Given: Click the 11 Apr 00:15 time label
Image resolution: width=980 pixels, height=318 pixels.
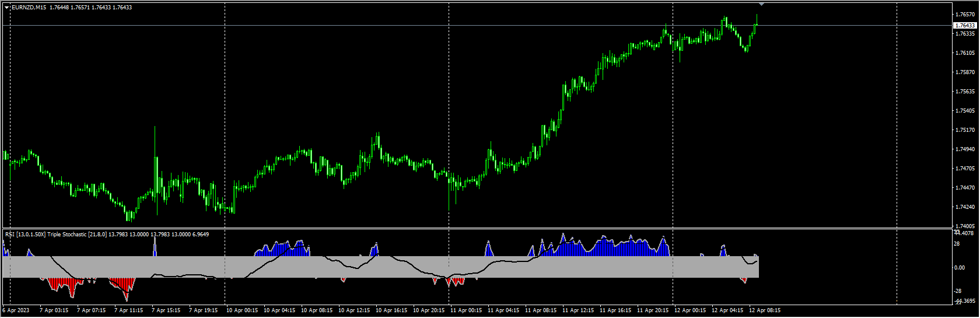Looking at the screenshot, I should [466, 310].
